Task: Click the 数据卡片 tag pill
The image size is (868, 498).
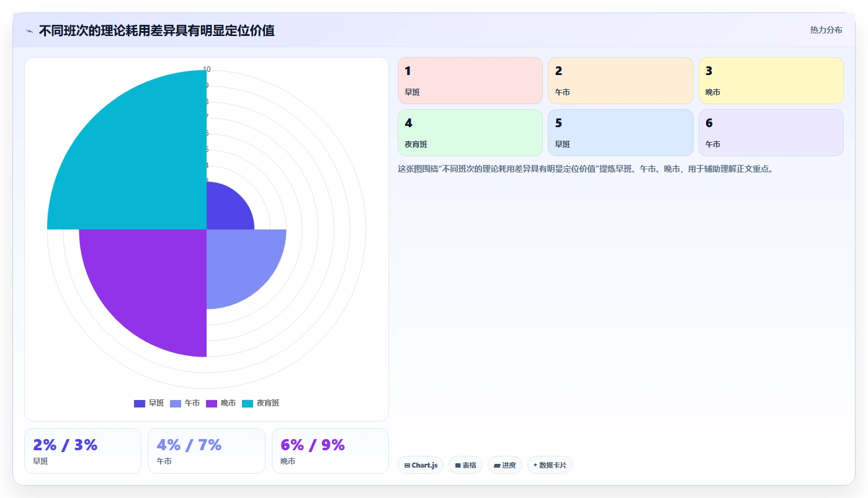Action: click(550, 465)
